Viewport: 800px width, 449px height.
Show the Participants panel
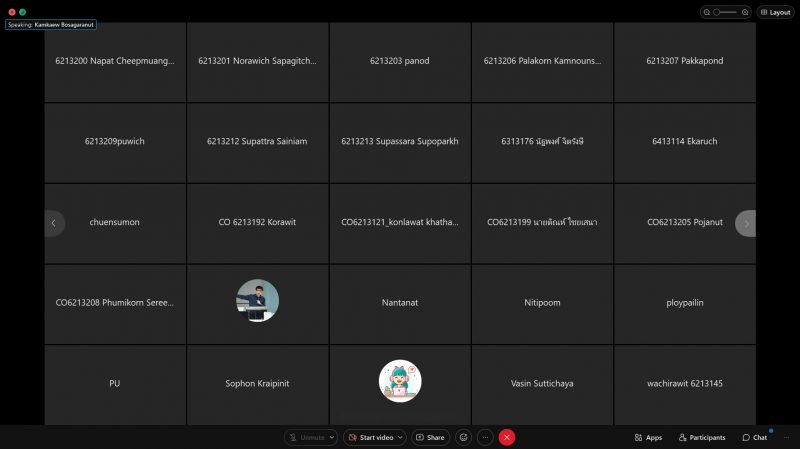coord(702,437)
